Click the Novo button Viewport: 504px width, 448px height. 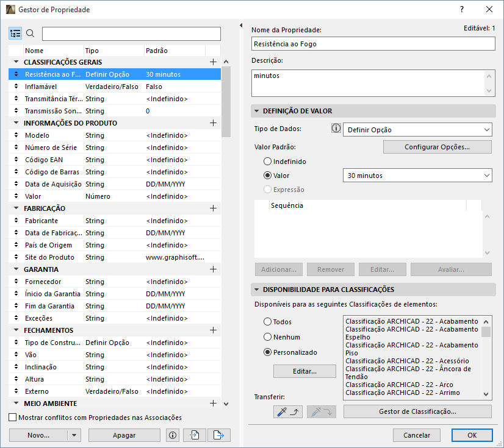pos(38,435)
